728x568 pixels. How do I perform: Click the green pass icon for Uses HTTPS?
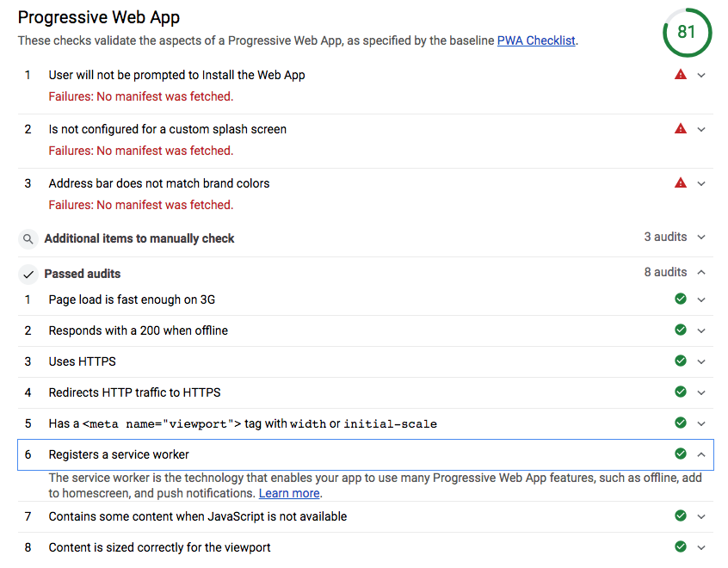680,361
